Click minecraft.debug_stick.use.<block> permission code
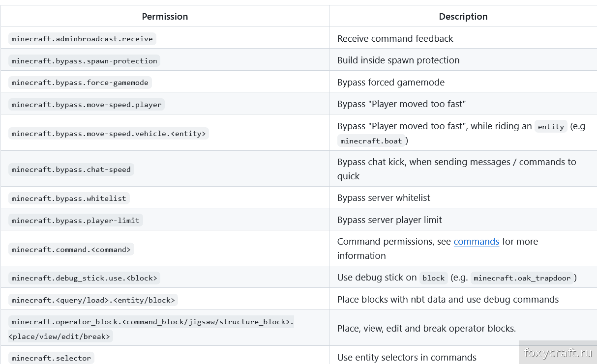The height and width of the screenshot is (364, 597). tap(84, 278)
